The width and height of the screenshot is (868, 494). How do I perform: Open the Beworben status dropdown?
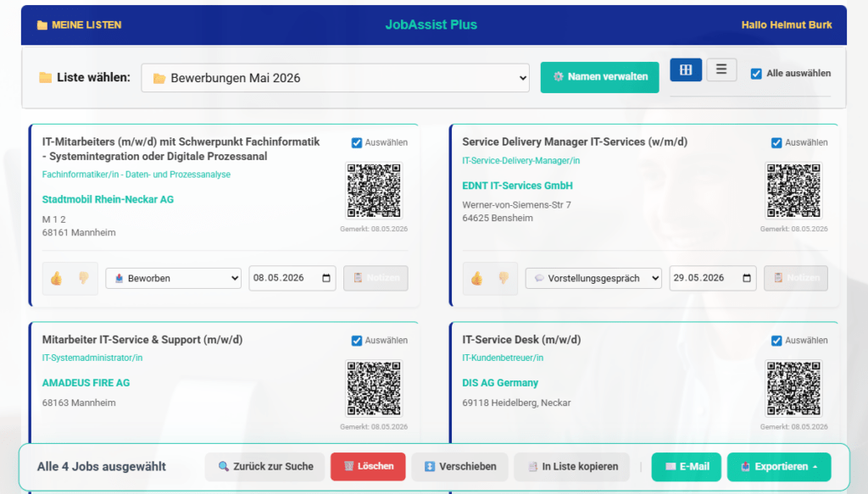(173, 278)
